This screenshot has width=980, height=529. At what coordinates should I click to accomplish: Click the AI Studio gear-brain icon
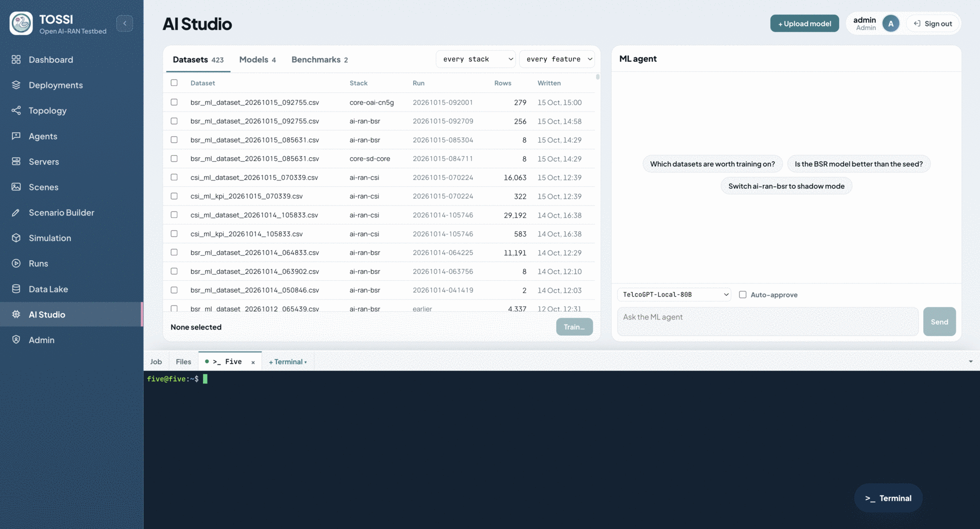tap(16, 314)
